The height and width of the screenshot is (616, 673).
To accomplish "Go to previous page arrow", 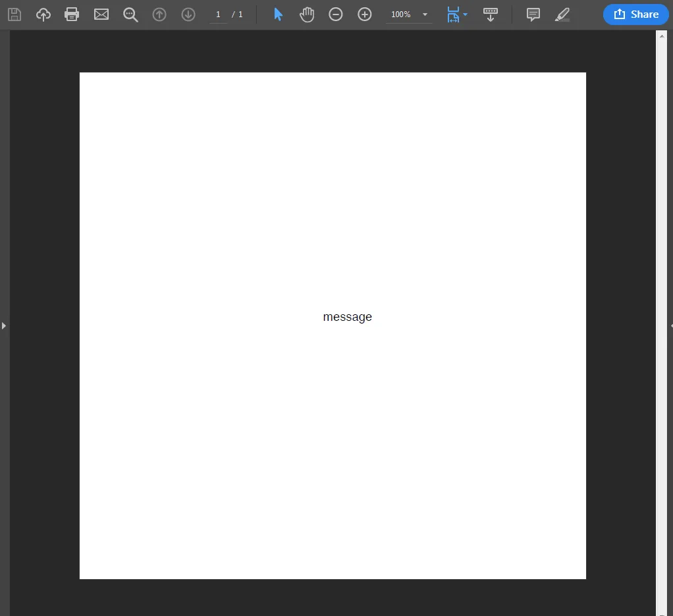I will pos(159,14).
